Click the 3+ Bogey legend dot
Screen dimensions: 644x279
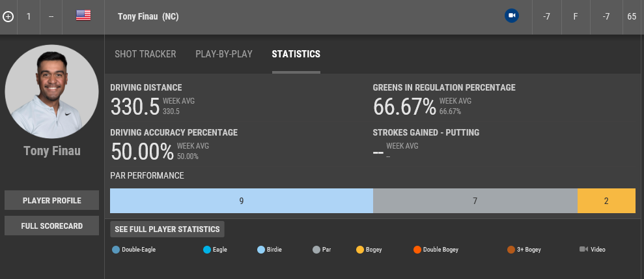pos(511,249)
